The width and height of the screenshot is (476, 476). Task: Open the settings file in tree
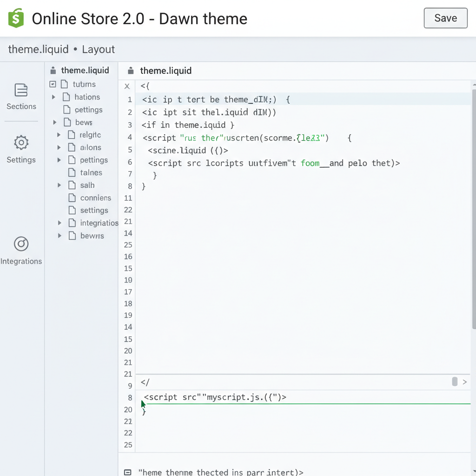click(x=94, y=210)
